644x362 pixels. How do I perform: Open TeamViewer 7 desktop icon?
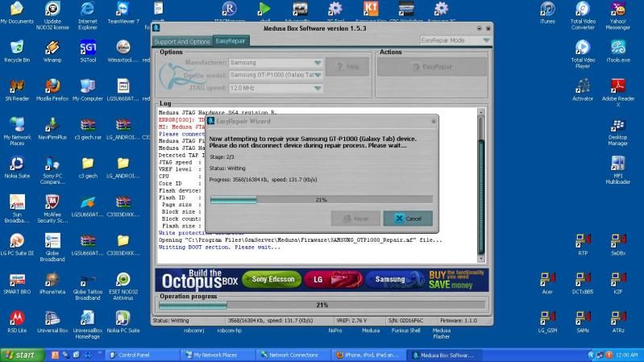(123, 12)
